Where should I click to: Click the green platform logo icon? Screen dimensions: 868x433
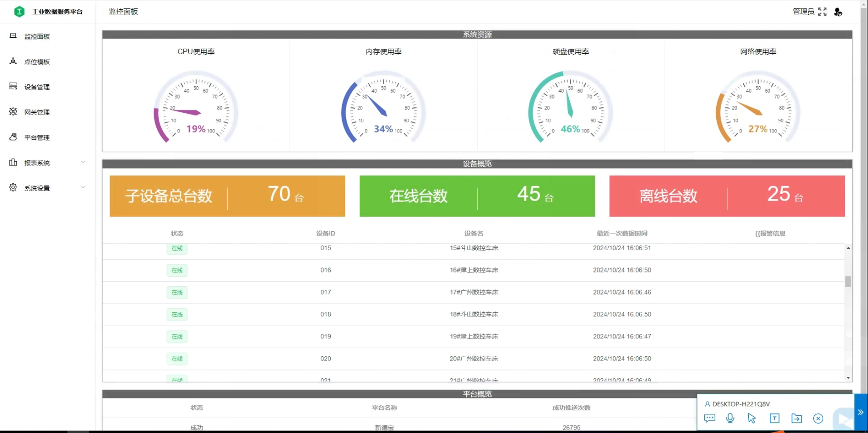pos(19,11)
